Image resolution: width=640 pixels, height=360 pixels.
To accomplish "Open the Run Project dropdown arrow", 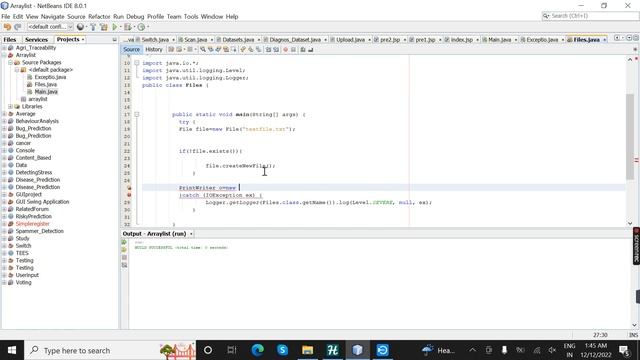I will 120,27.
